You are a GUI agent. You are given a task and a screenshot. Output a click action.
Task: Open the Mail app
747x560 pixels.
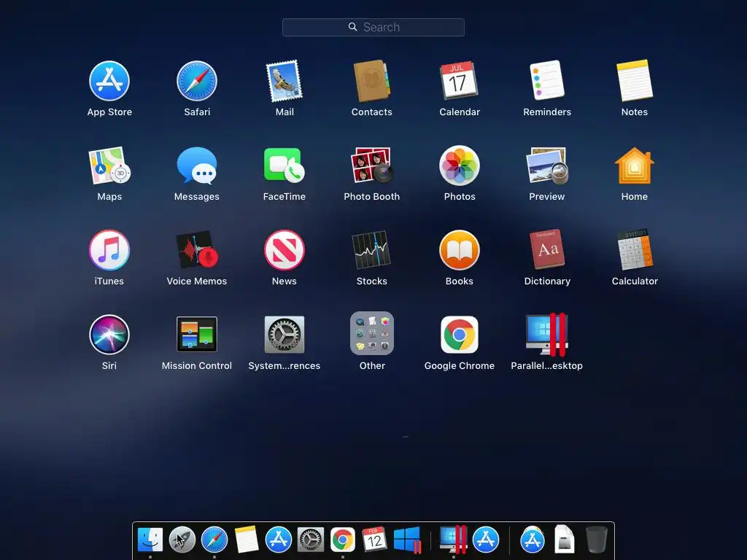(x=285, y=81)
